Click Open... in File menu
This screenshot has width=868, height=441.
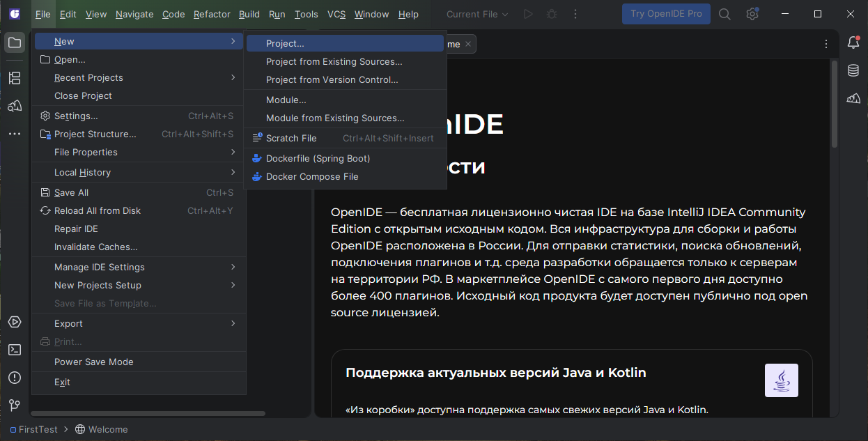coord(139,59)
